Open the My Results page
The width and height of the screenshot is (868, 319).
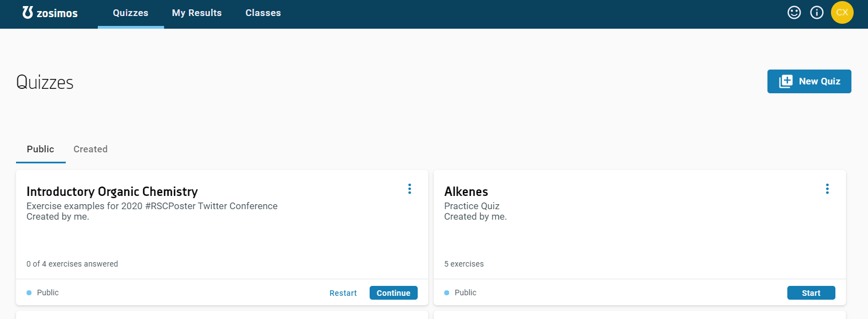point(197,13)
